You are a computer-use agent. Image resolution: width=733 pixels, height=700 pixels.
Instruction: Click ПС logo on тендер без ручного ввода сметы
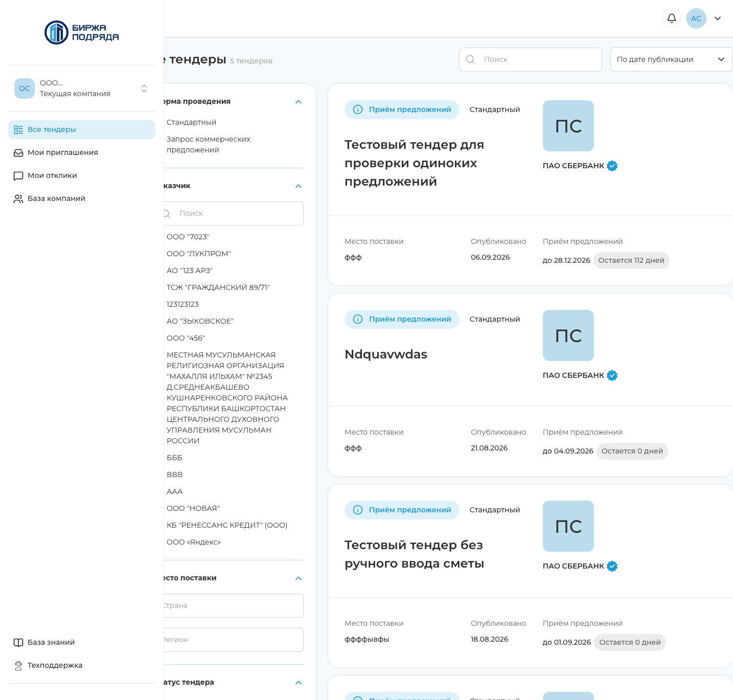tap(568, 526)
